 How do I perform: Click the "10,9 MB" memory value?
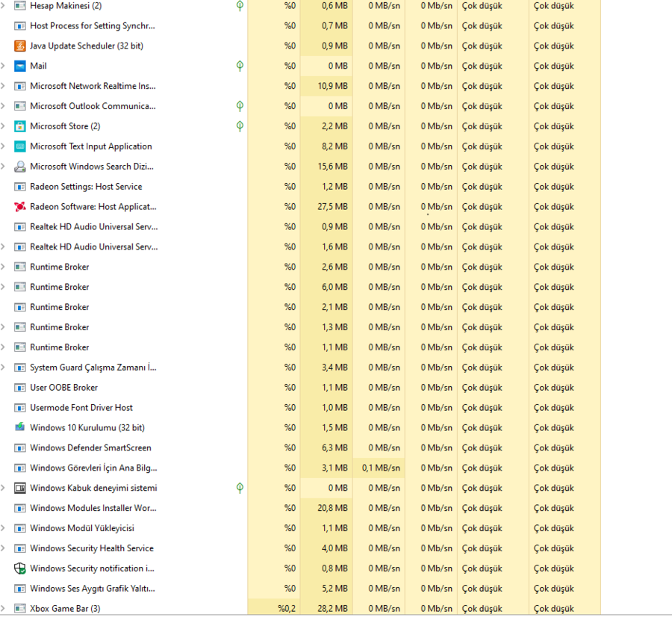click(x=332, y=86)
